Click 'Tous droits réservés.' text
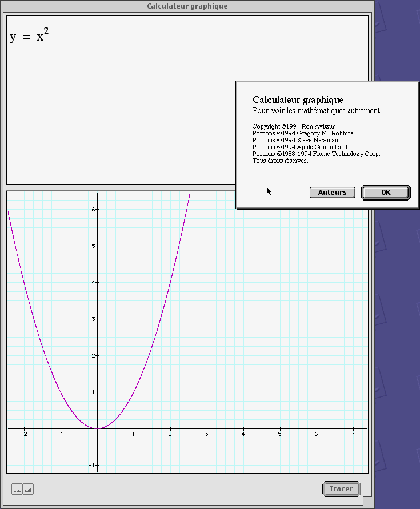Image resolution: width=420 pixels, height=509 pixels. coord(281,161)
